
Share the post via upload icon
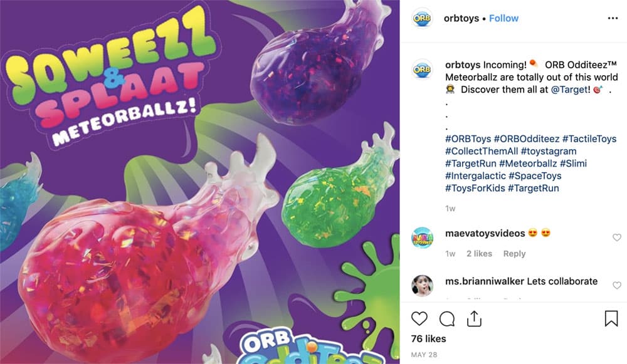[474, 319]
